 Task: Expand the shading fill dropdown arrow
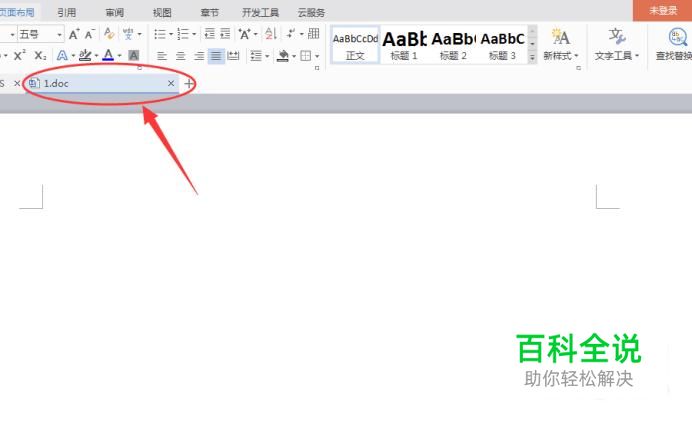[x=294, y=57]
